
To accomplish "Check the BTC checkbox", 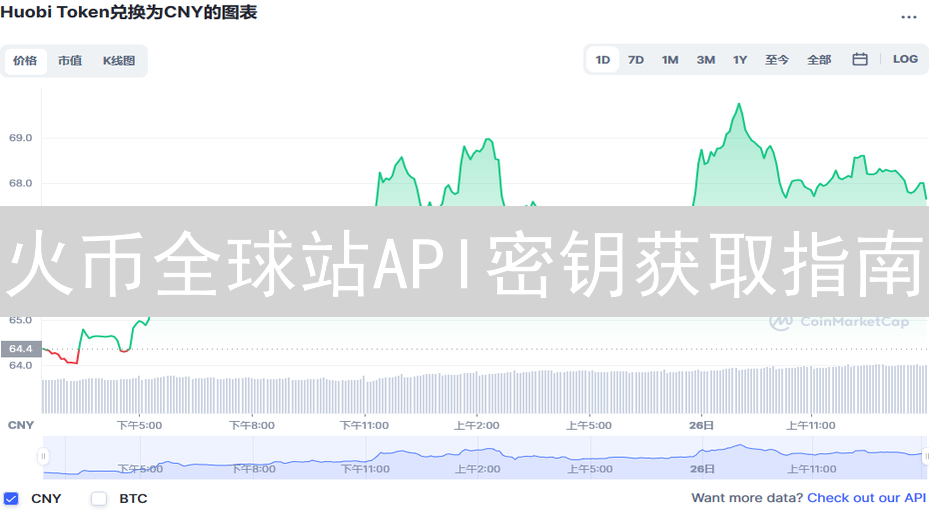I will coord(99,499).
